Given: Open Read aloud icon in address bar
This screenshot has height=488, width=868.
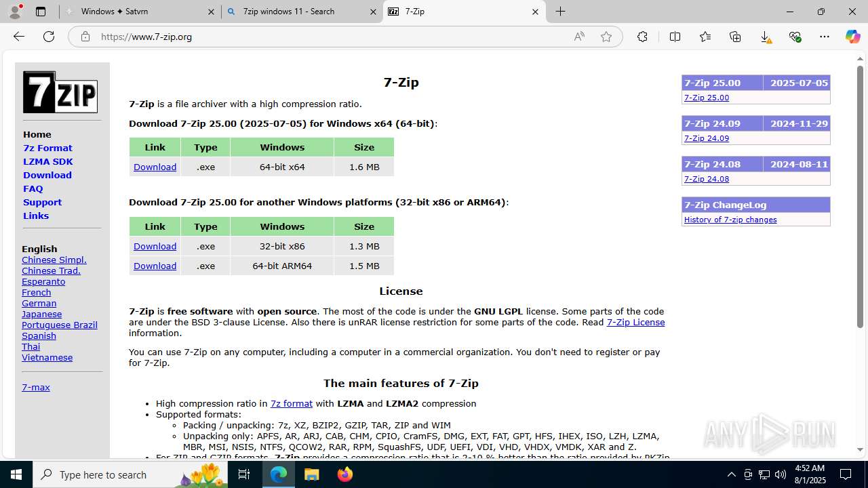Looking at the screenshot, I should click(579, 37).
